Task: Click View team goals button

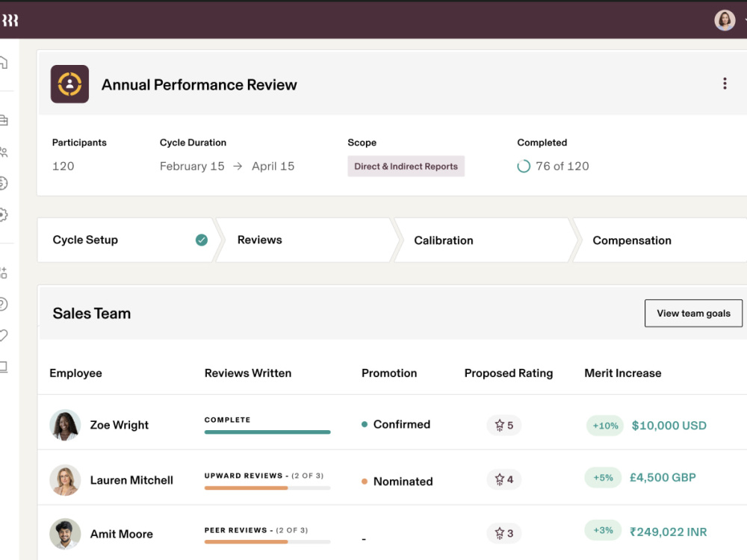Action: (693, 314)
